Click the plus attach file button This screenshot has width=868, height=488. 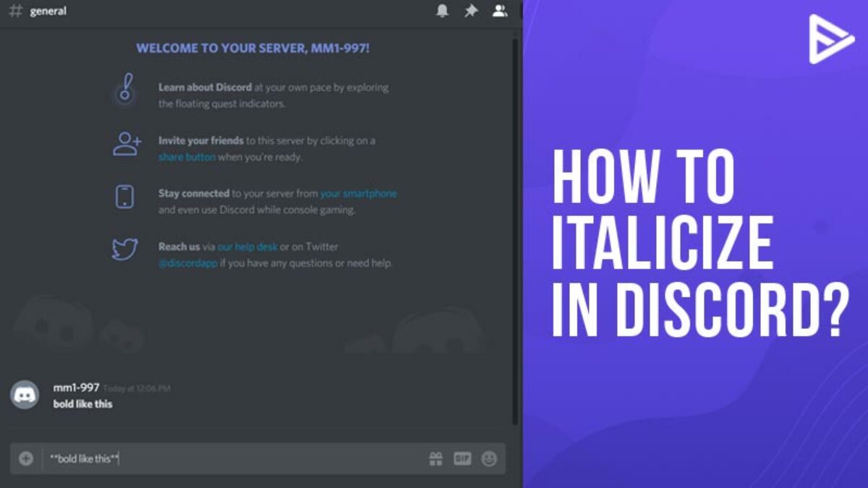point(26,458)
